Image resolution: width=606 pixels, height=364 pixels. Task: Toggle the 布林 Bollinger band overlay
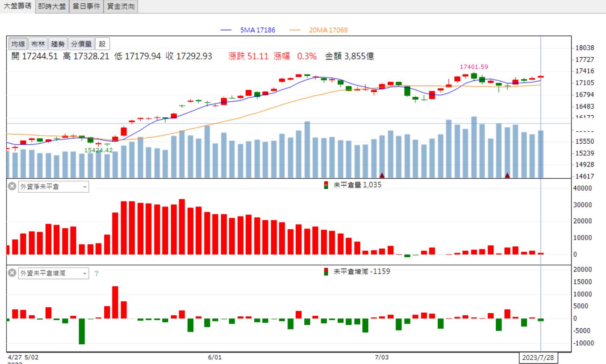38,44
